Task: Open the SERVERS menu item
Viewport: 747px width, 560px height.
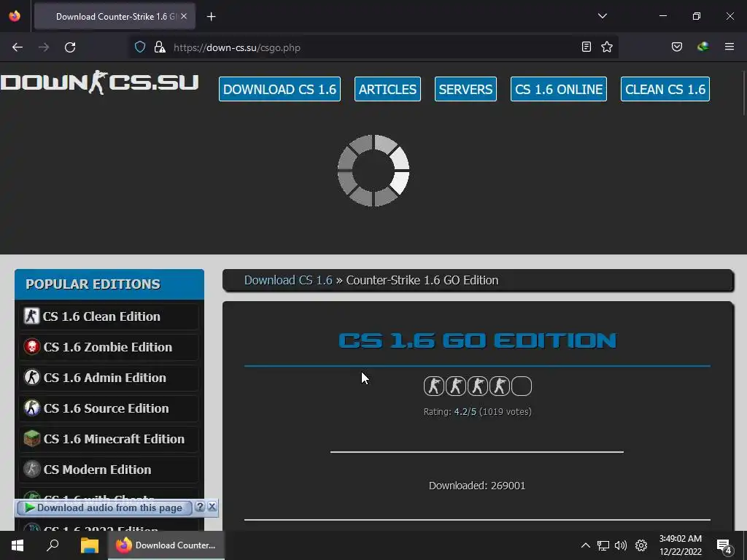Action: point(465,89)
